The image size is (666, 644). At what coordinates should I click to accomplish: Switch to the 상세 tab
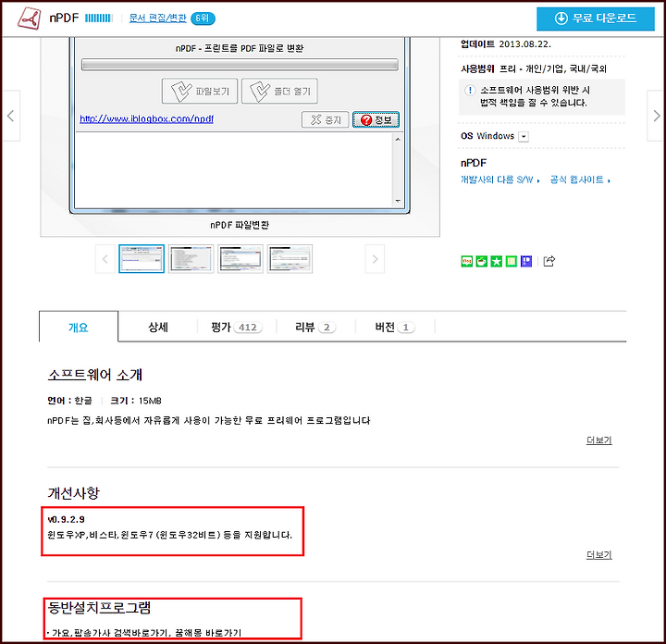[x=158, y=328]
